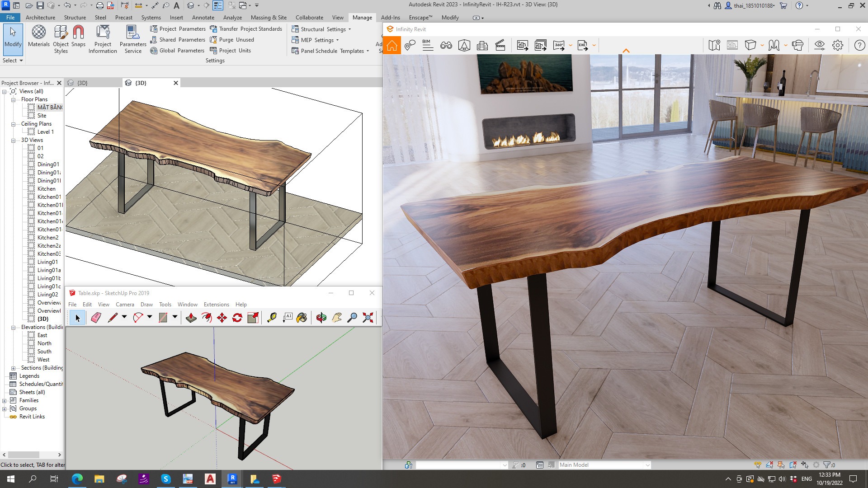The height and width of the screenshot is (488, 868).
Task: Open Select panel dropdown in Revit
Action: pyautogui.click(x=13, y=61)
